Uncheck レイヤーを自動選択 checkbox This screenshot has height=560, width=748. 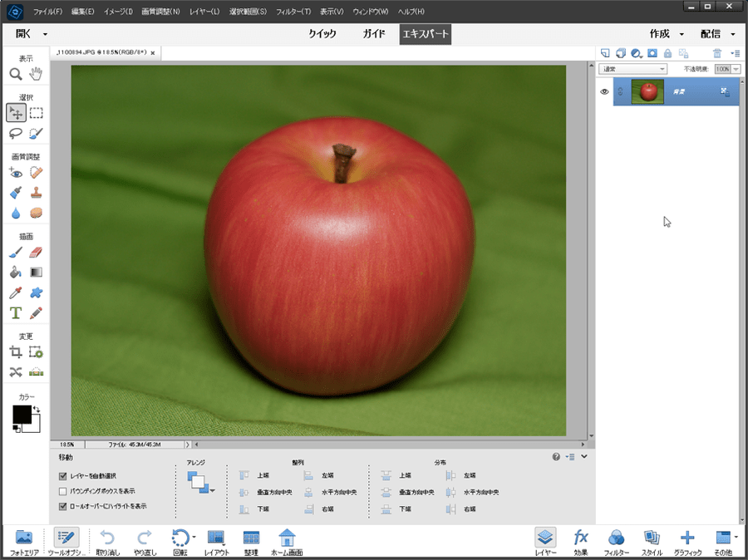pyautogui.click(x=63, y=477)
